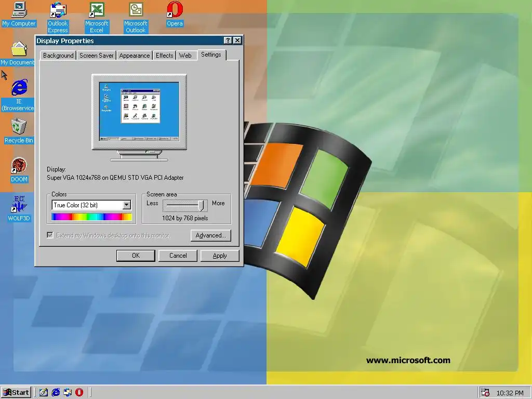Select the My Computer desktop icon
Image resolution: width=532 pixels, height=399 pixels.
(19, 14)
